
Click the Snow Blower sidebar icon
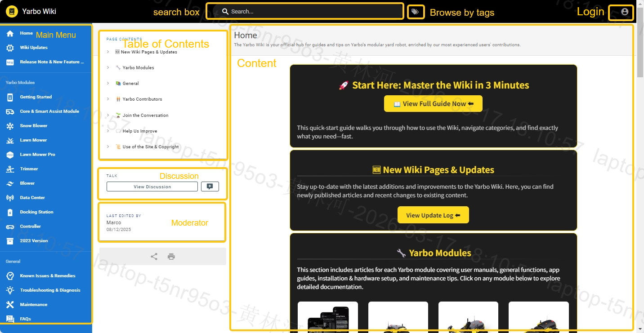click(x=10, y=126)
